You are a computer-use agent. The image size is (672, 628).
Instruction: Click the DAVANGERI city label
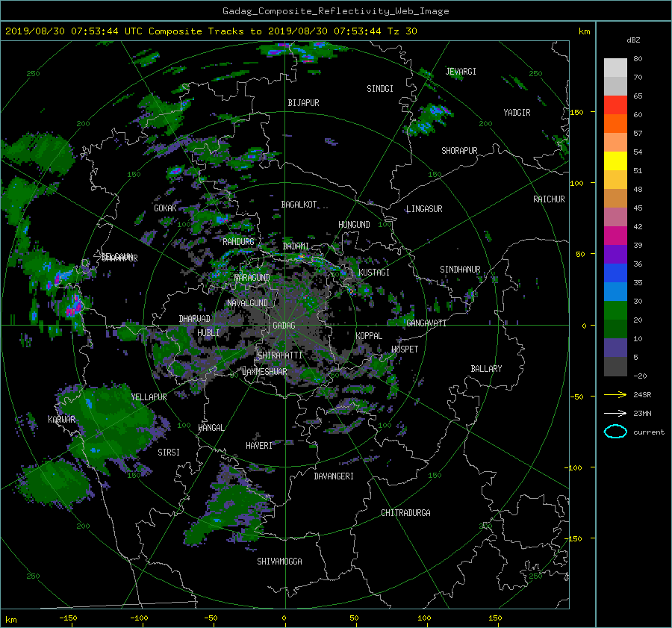click(x=334, y=476)
